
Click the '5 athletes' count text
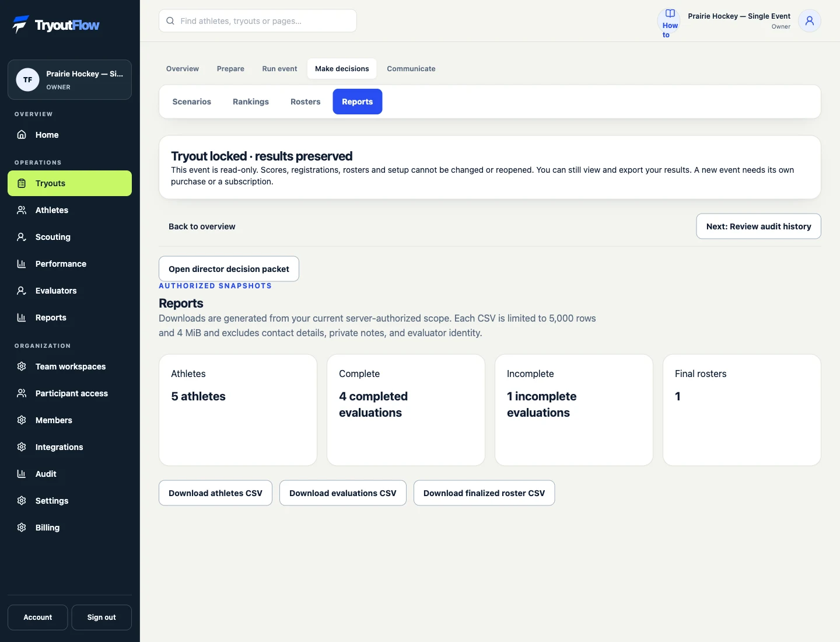[x=198, y=396]
